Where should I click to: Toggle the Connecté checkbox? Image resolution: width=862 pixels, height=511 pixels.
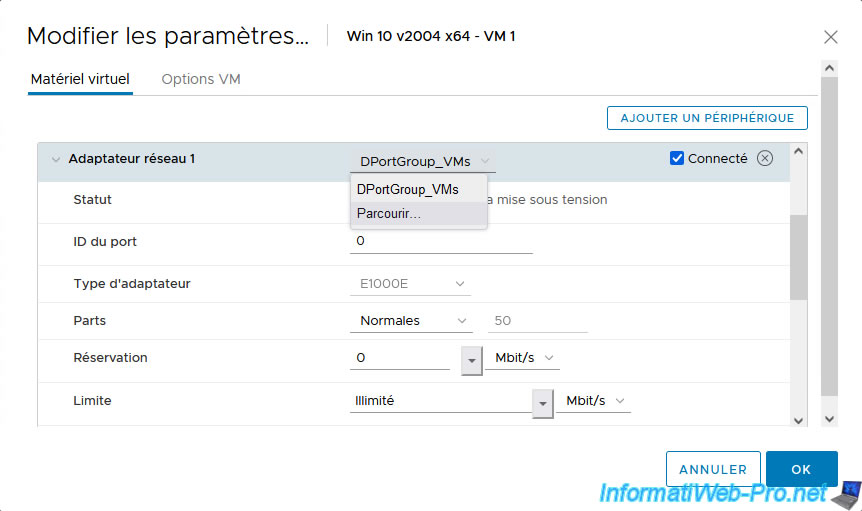coord(677,158)
